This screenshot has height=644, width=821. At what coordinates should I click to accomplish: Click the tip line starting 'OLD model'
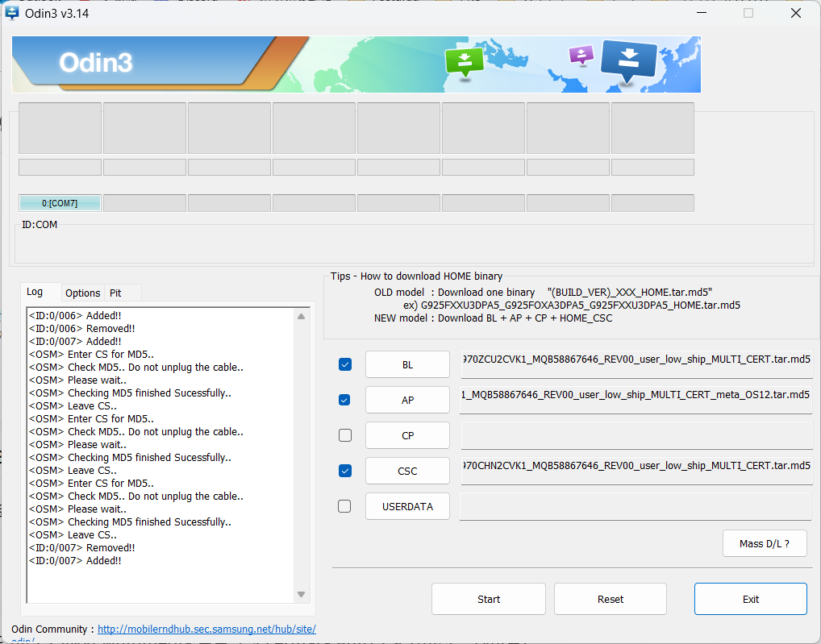click(x=543, y=292)
